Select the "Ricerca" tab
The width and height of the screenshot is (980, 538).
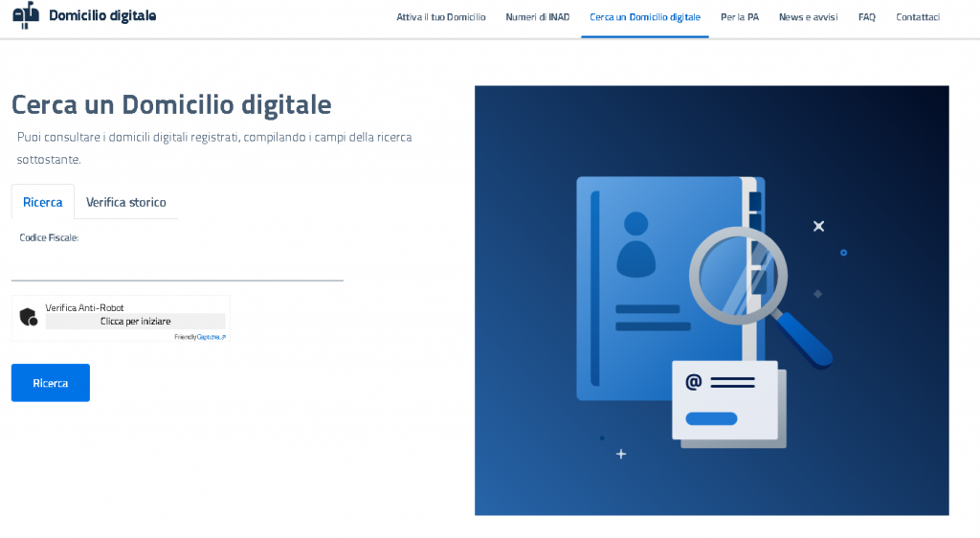coord(43,202)
